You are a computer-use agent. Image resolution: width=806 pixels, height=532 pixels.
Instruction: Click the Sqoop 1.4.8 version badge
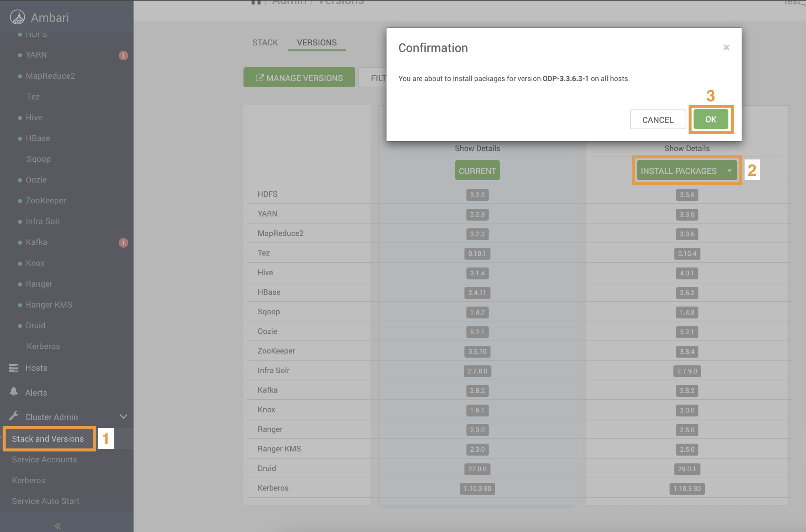pyautogui.click(x=687, y=312)
